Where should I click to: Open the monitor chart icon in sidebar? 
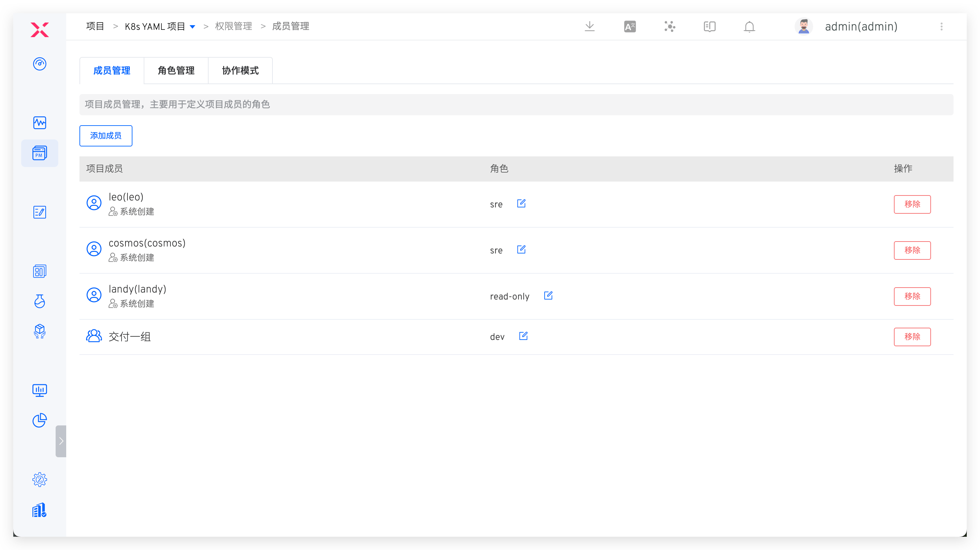point(40,390)
